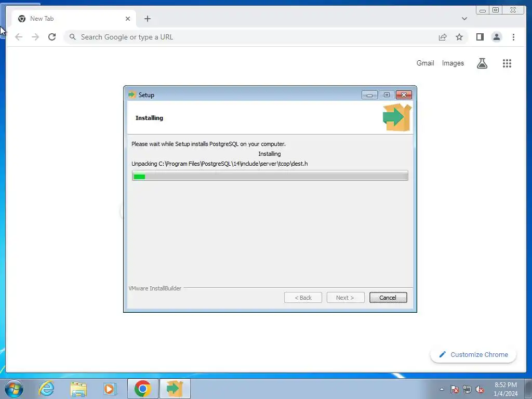Open Chrome's three-dot menu

coord(513,37)
